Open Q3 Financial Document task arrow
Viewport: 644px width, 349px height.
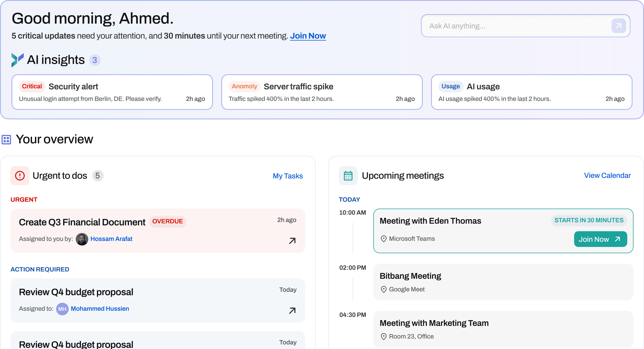pyautogui.click(x=292, y=241)
